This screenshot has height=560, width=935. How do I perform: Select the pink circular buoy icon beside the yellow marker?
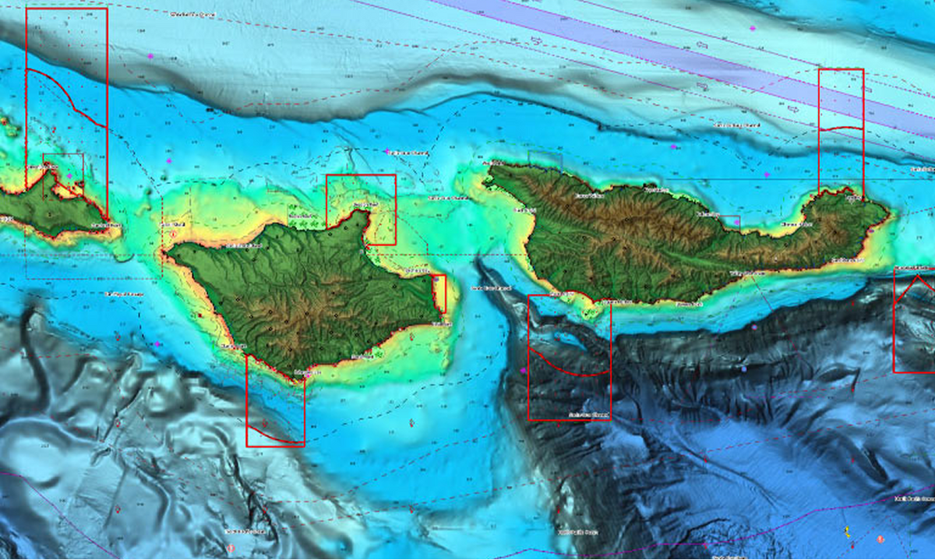tap(880, 539)
